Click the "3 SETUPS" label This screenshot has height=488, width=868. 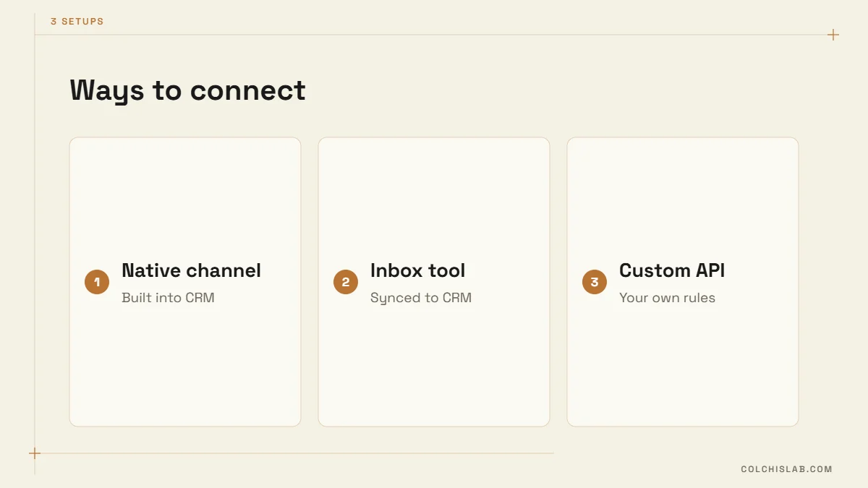[77, 22]
